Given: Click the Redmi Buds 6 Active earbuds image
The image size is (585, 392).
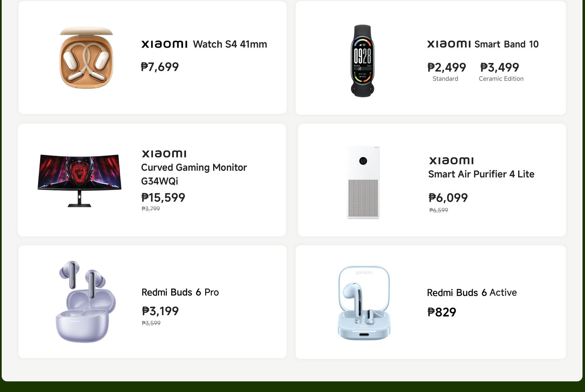Looking at the screenshot, I should [364, 301].
